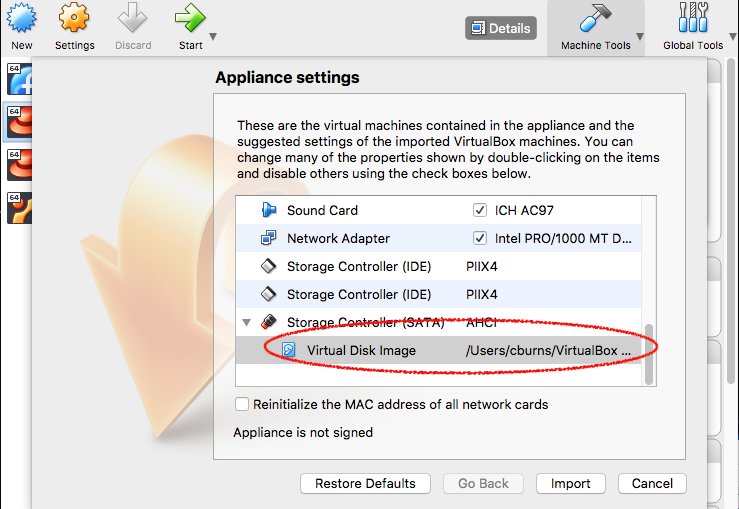Collapse the Storage Controller (SATA) tree
Image resolution: width=739 pixels, height=509 pixels.
(246, 323)
